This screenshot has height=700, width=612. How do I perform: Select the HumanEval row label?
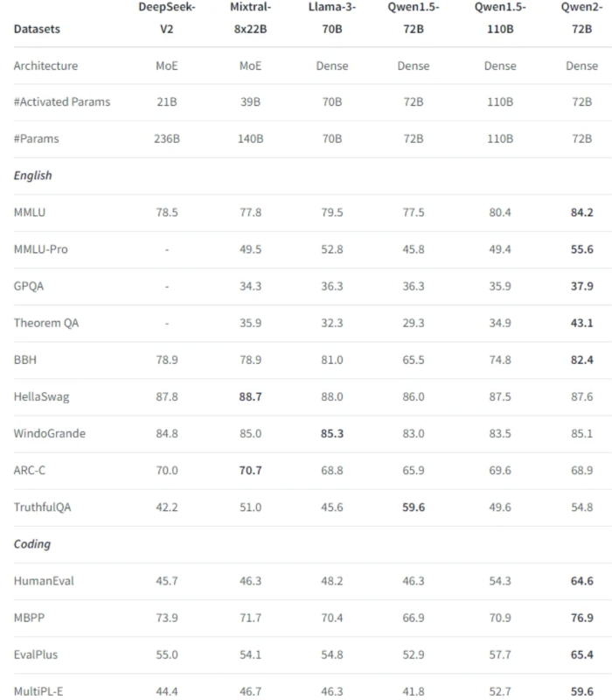click(44, 581)
